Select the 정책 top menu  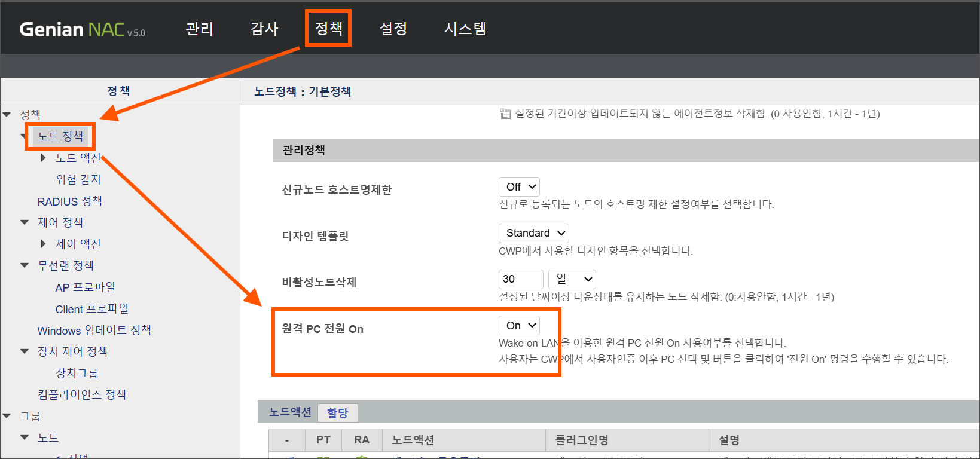[x=328, y=29]
